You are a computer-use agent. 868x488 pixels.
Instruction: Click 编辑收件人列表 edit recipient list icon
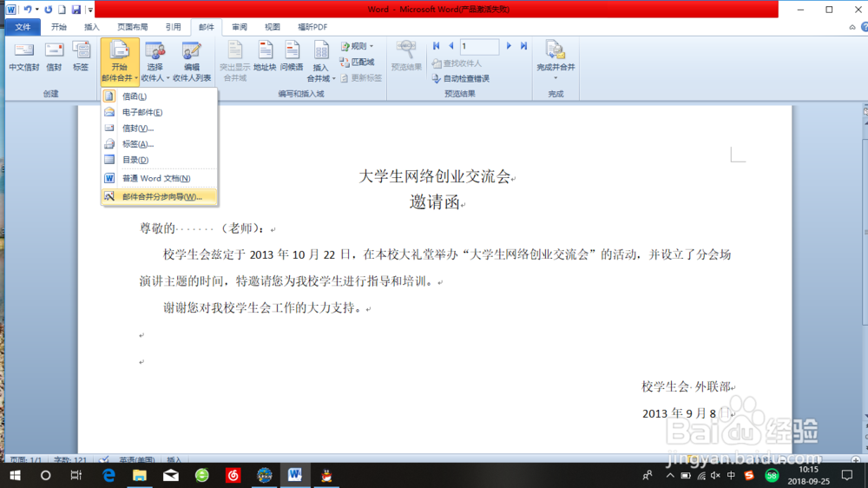click(192, 62)
